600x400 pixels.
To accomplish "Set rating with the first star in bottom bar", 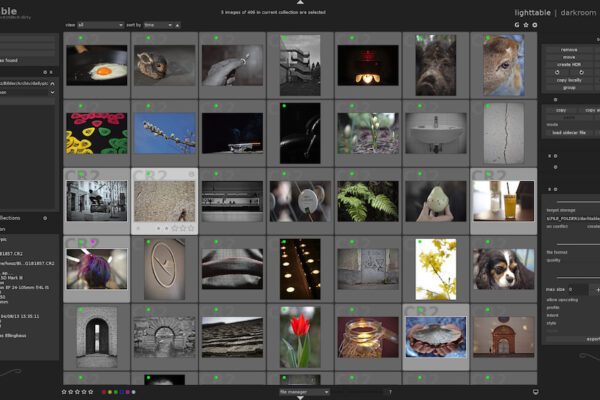I will [64, 392].
